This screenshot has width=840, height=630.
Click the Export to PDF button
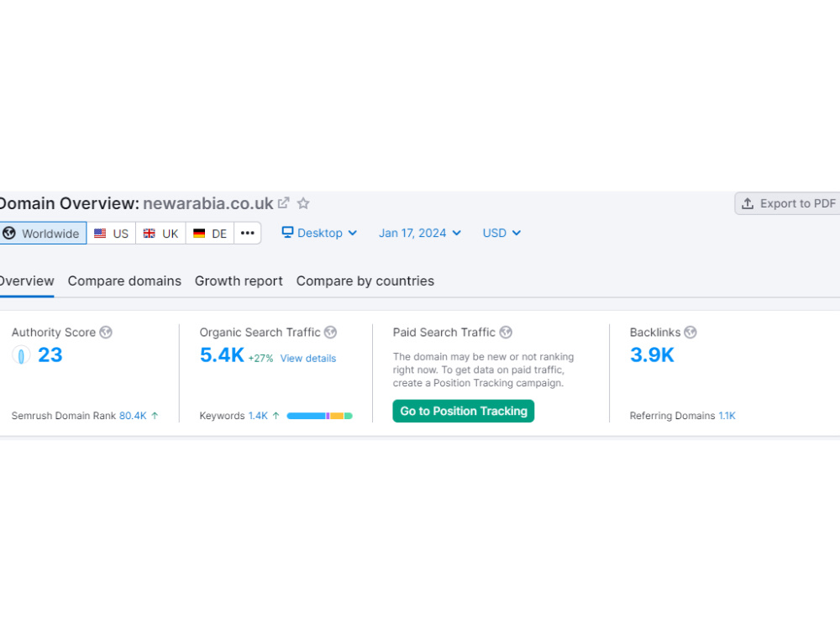[788, 203]
